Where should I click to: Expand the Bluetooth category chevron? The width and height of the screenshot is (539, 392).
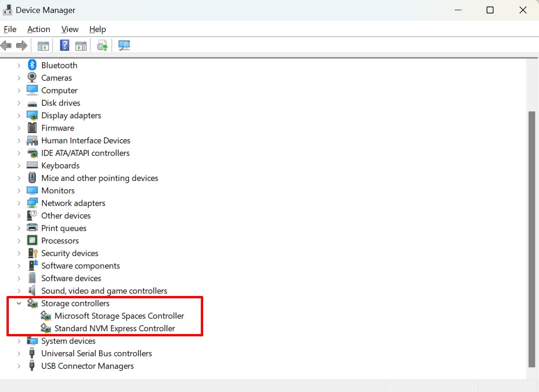[19, 65]
